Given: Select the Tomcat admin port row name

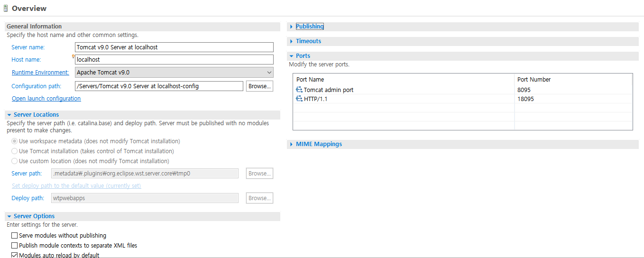Looking at the screenshot, I should point(329,90).
